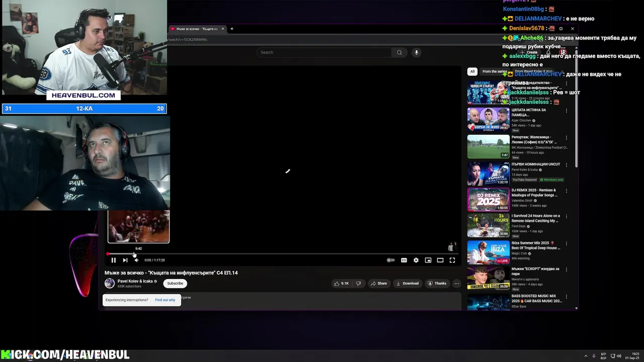Open the Pavel Kolev & Icaka channel name
This screenshot has height=362, width=644.
click(135, 281)
